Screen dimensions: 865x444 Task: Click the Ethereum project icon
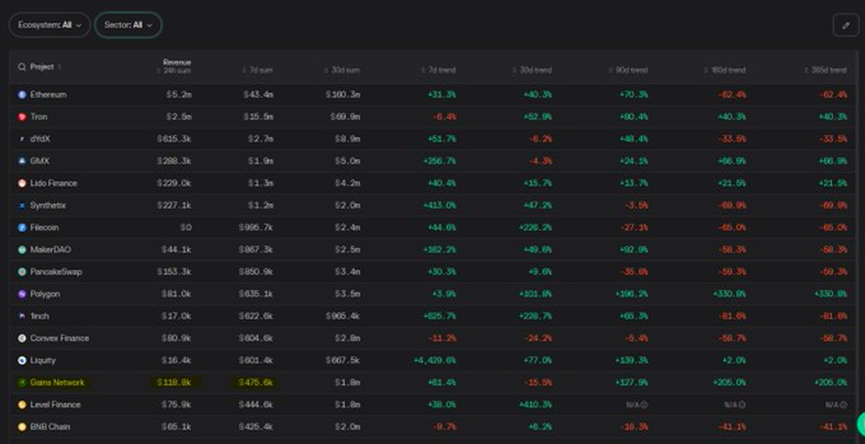click(22, 95)
